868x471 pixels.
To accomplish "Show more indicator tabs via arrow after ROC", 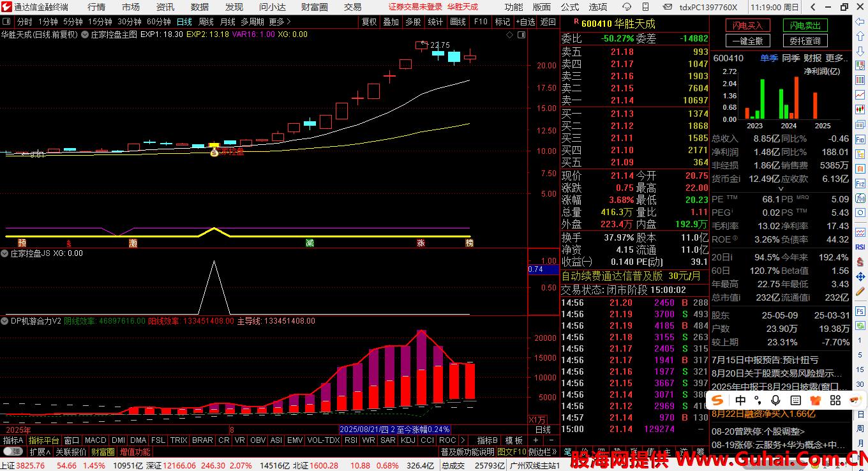I will (x=463, y=440).
